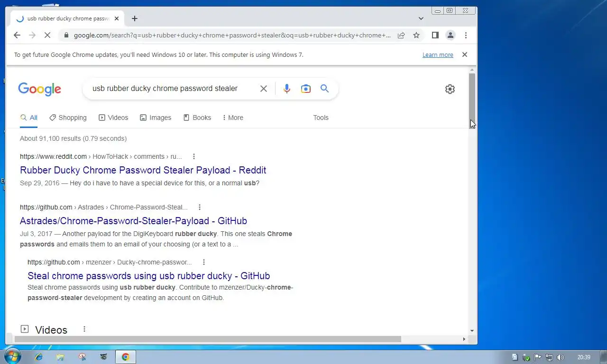Switch to Images results tab
The height and width of the screenshot is (364, 607).
point(156,118)
